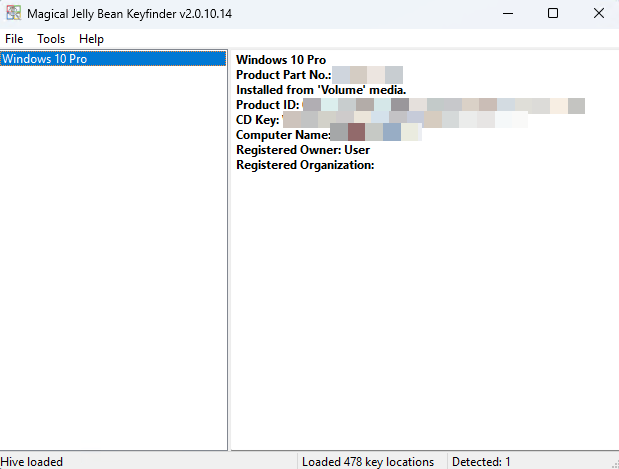Click the 'Hive loaded' status text
The image size is (619, 469).
click(32, 461)
